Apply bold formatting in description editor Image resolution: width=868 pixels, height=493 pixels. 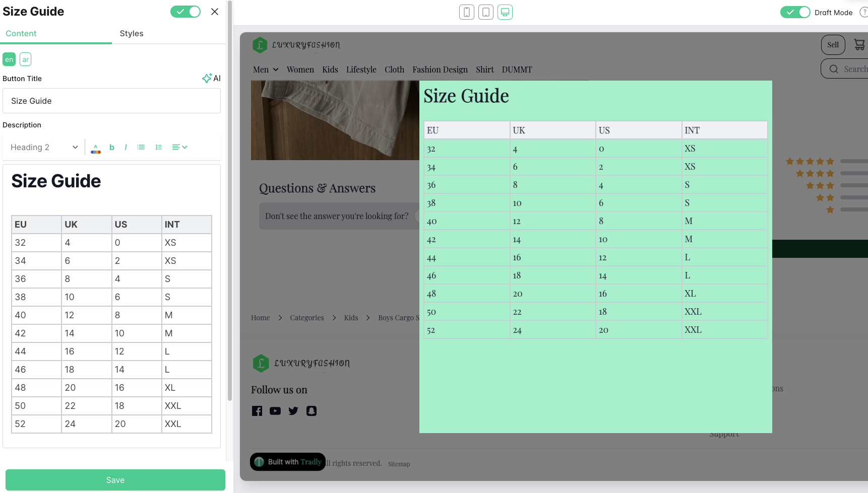coord(112,147)
